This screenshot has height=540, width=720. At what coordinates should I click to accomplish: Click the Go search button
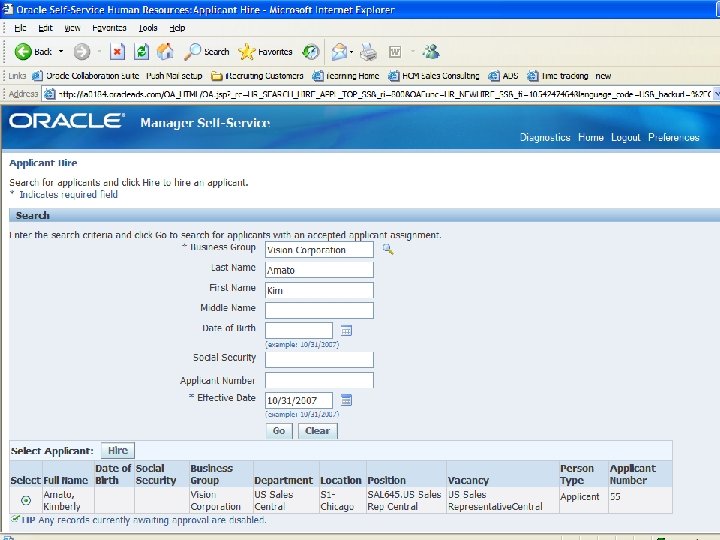pyautogui.click(x=279, y=431)
